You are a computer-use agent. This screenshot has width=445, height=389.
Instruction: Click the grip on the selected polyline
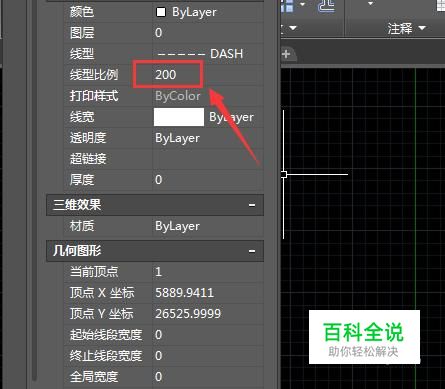click(x=284, y=174)
